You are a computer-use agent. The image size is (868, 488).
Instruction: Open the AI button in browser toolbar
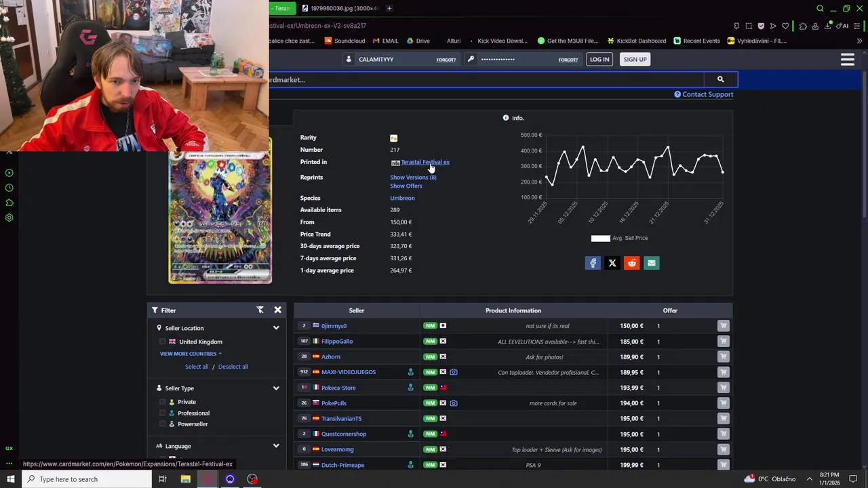(842, 26)
